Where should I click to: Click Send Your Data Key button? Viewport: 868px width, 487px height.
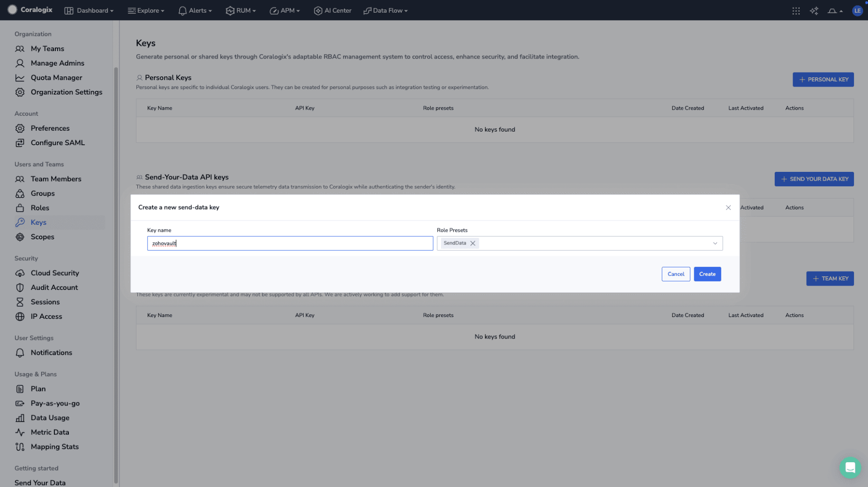coord(814,179)
